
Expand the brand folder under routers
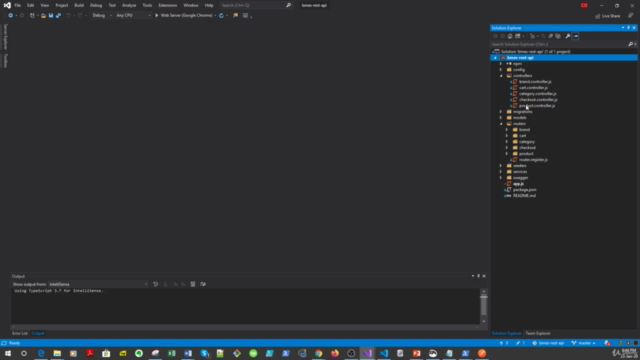click(x=507, y=130)
